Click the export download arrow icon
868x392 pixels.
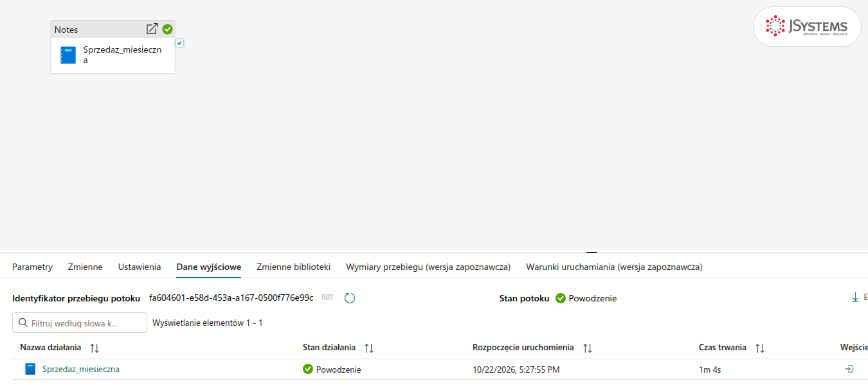(855, 297)
